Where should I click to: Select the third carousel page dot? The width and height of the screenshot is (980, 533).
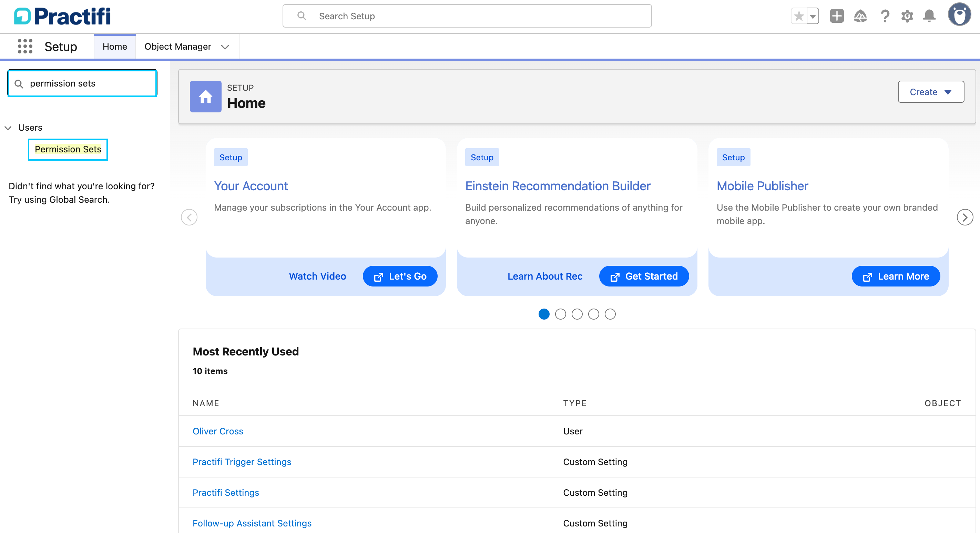click(577, 314)
